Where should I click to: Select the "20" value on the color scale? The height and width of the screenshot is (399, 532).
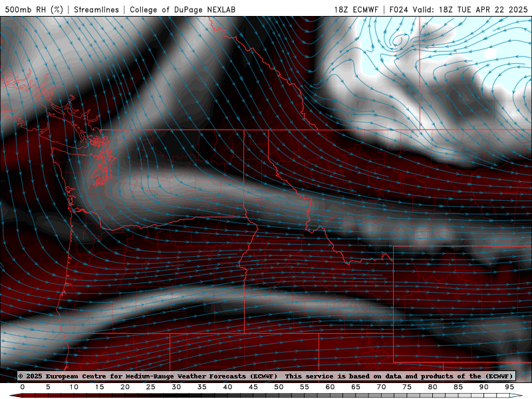tap(125, 387)
